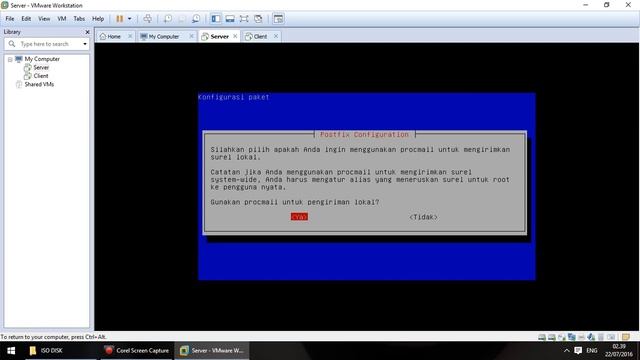640x360 pixels.
Task: Open the Help menu
Action: click(x=98, y=19)
